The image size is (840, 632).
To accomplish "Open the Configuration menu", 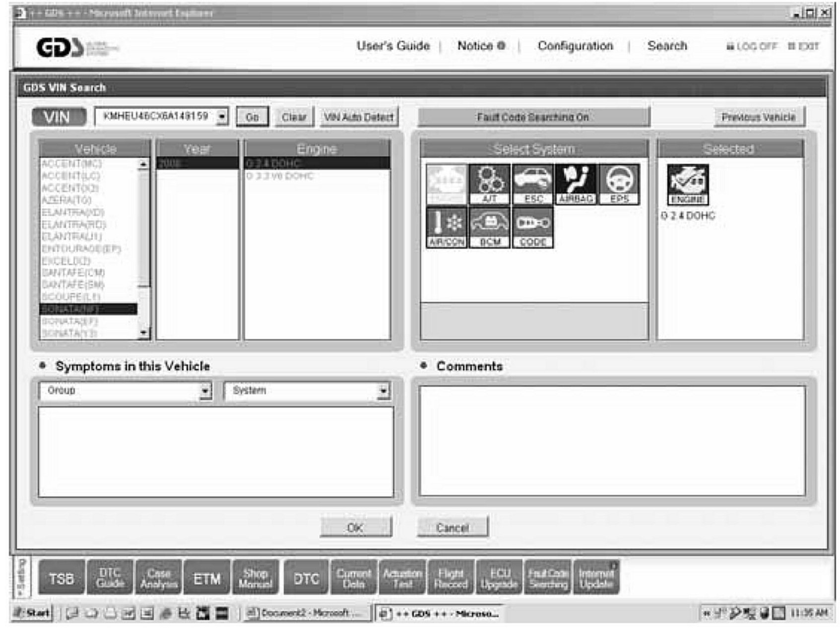I will tap(575, 46).
